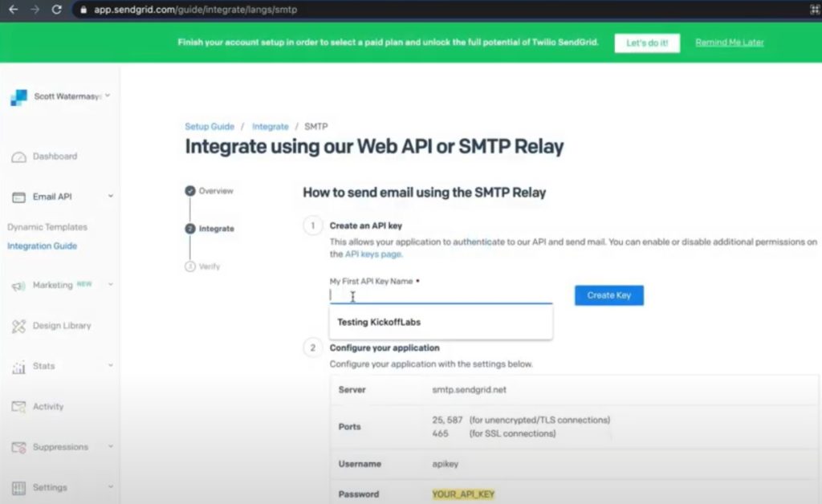Click the Overview step checkmark icon
Viewport: 822px width, 504px height.
coord(190,191)
